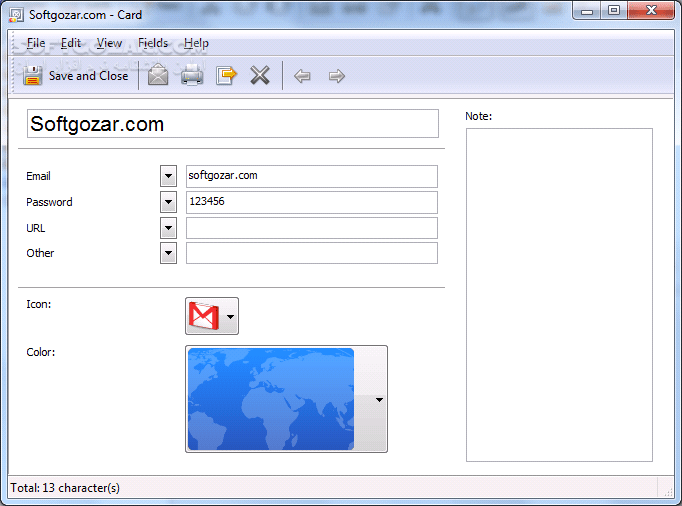Go to previous card with left arrow
This screenshot has width=682, height=506.
302,76
